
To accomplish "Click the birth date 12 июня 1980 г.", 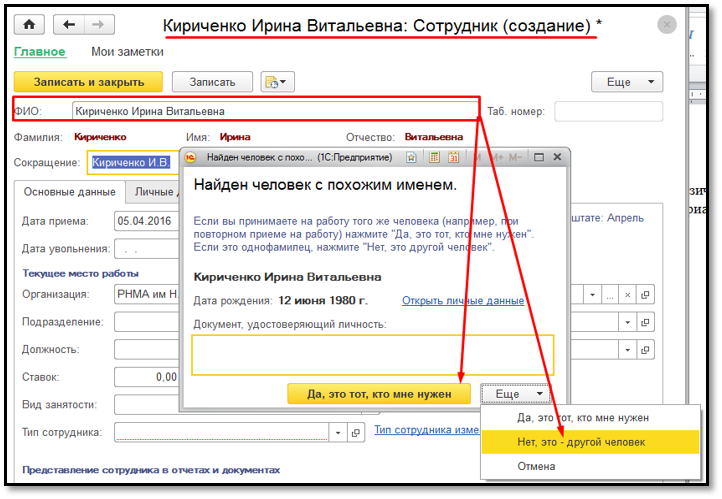I will pos(323,301).
